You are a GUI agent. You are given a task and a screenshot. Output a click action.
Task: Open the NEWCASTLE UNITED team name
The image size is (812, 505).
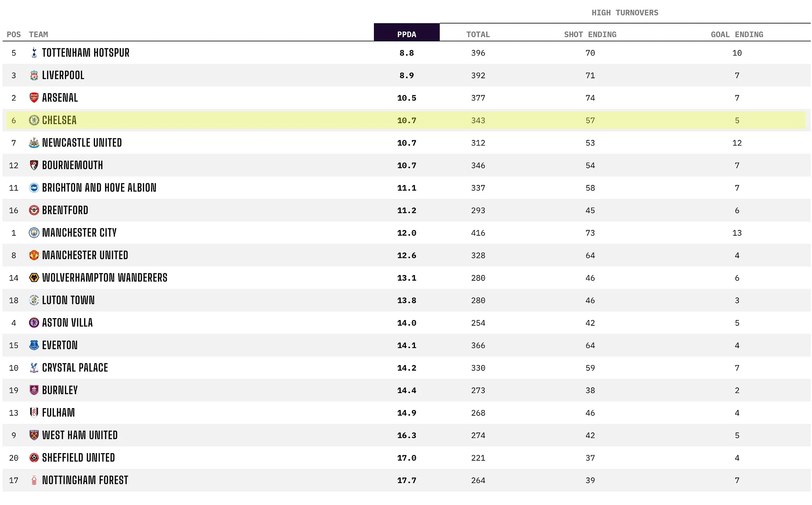pos(82,143)
